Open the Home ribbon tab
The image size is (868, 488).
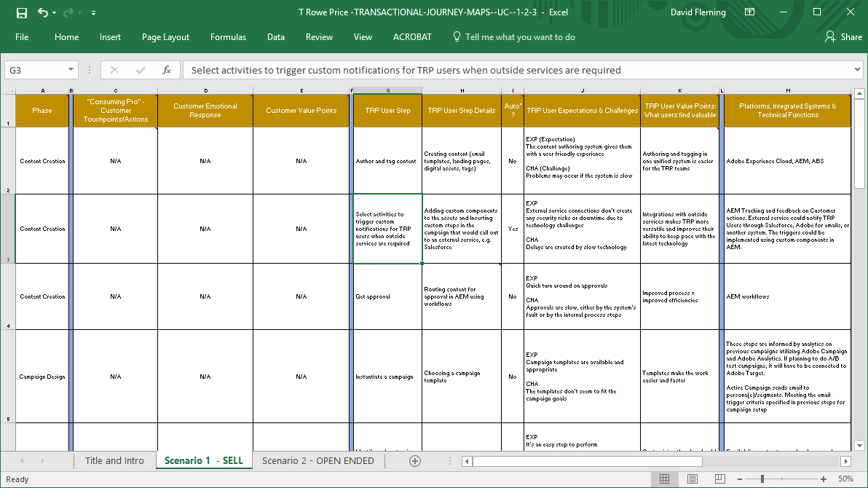pos(66,37)
